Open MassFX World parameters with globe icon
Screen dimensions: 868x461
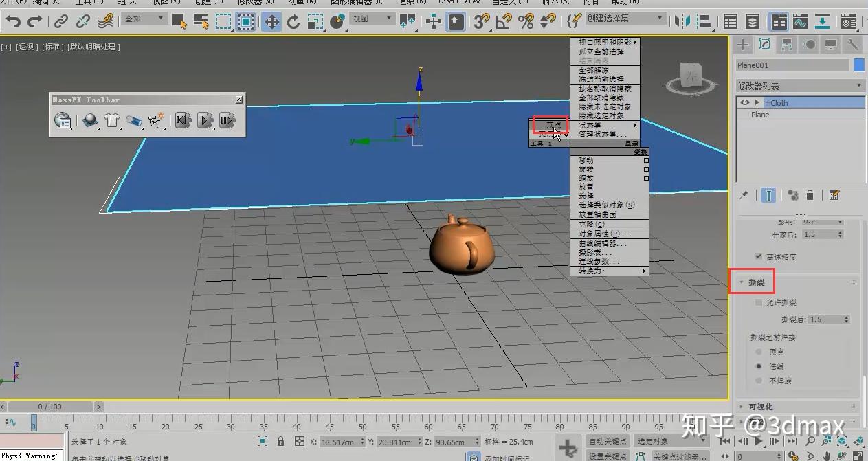pos(63,121)
